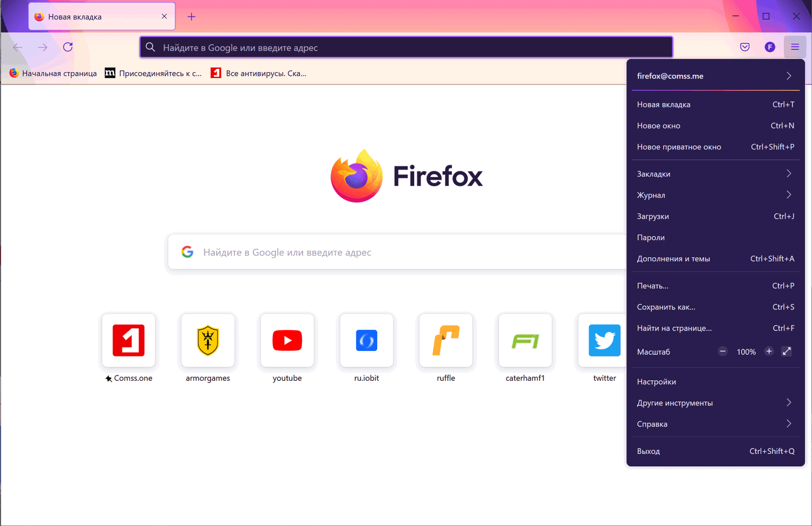812x526 pixels.
Task: Open the armorgames shortcut tile
Action: pos(208,341)
